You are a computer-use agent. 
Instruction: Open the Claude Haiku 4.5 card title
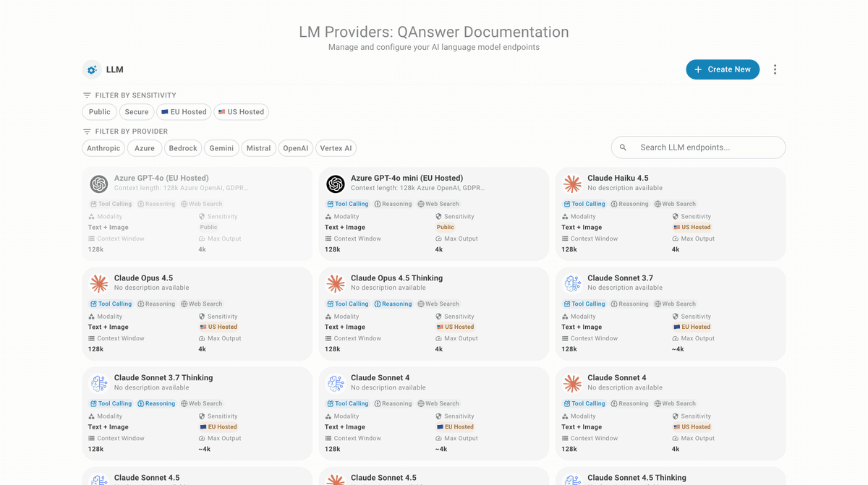coord(618,178)
